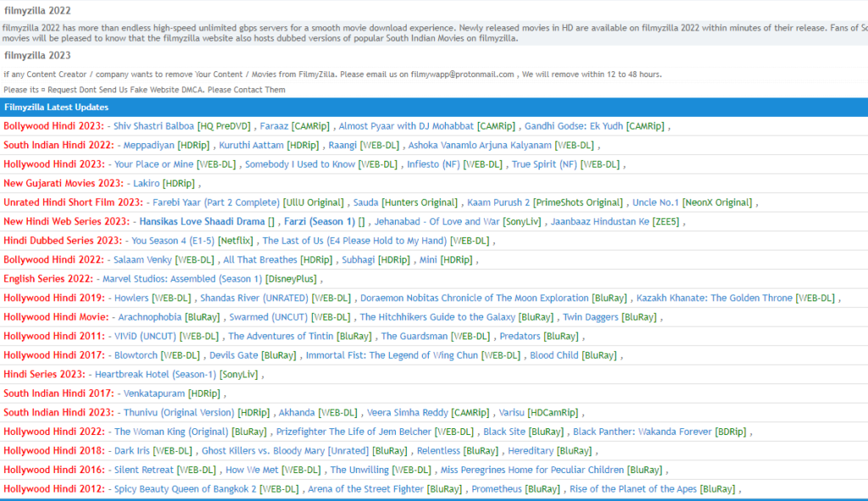Open All That Breathes link
This screenshot has width=868, height=501.
(260, 259)
